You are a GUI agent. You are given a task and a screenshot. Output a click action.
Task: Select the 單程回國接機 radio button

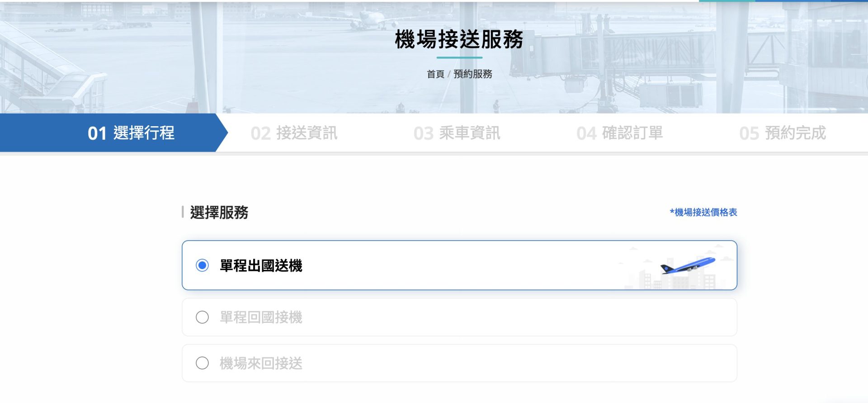[202, 317]
